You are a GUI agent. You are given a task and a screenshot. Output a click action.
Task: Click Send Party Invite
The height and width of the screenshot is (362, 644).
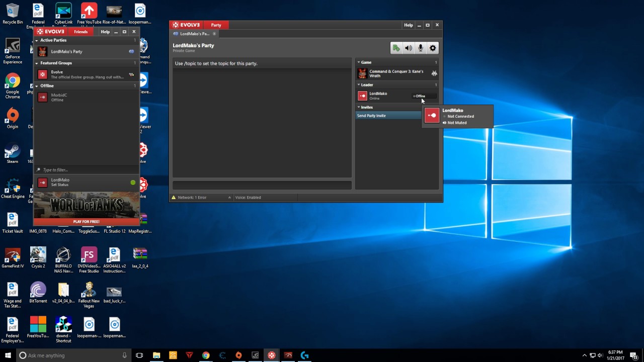(x=371, y=116)
